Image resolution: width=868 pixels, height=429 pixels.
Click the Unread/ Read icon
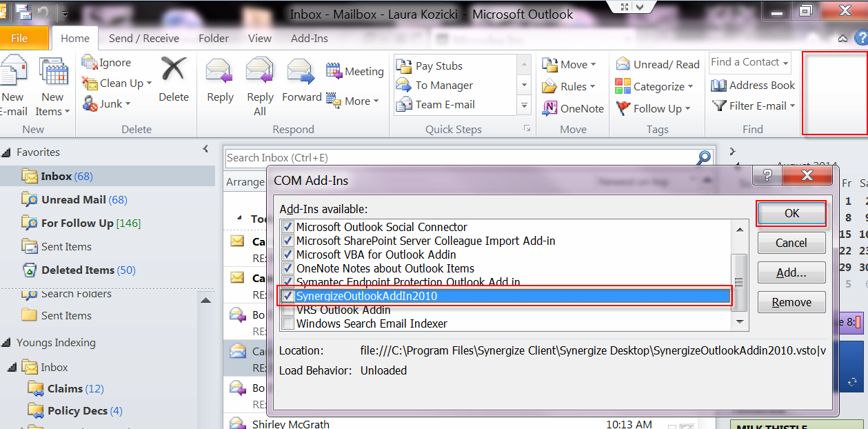point(623,64)
